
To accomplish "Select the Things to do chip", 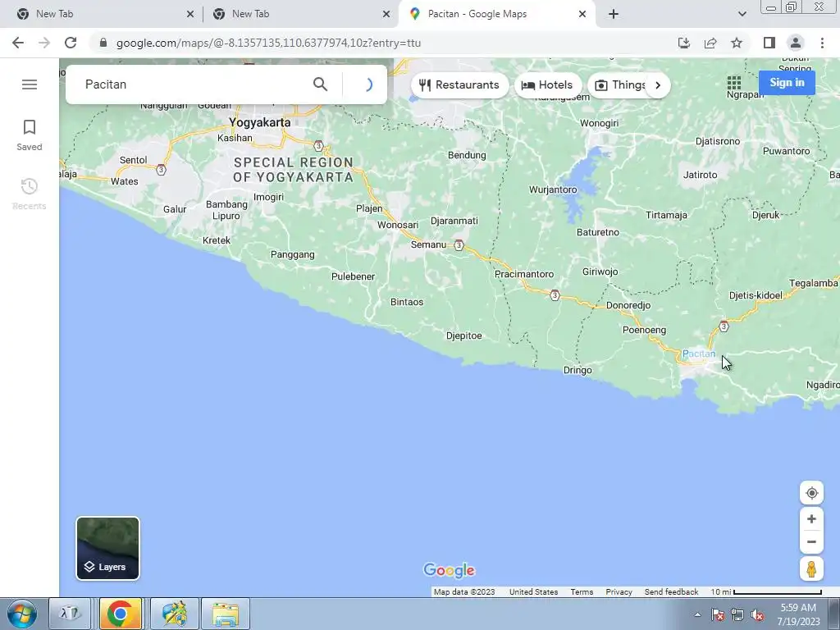I will click(x=620, y=85).
